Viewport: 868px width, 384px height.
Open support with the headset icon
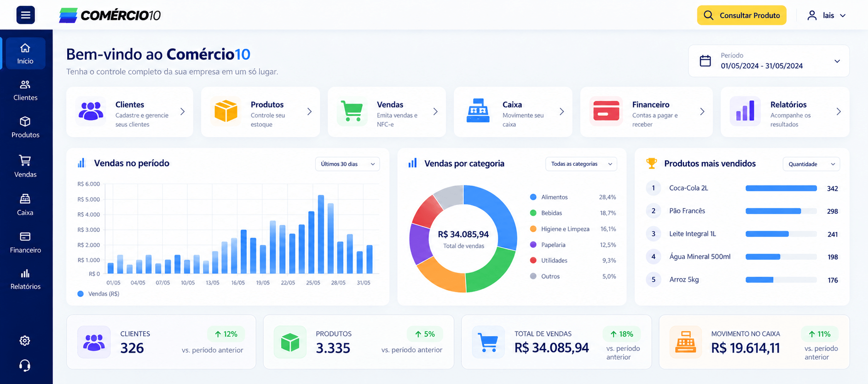(x=25, y=366)
